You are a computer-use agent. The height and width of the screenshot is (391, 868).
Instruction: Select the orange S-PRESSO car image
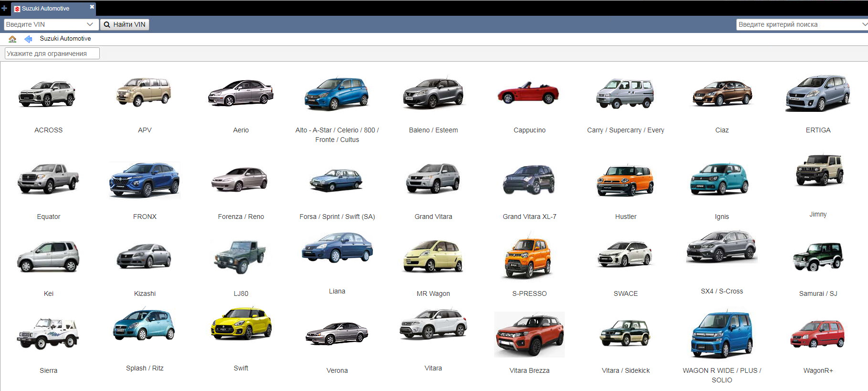(x=528, y=257)
